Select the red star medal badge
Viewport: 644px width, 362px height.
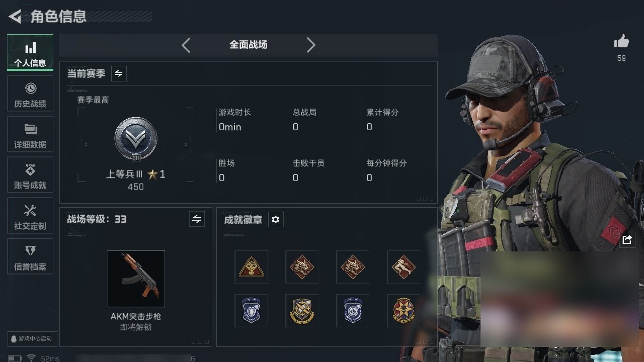tap(404, 311)
